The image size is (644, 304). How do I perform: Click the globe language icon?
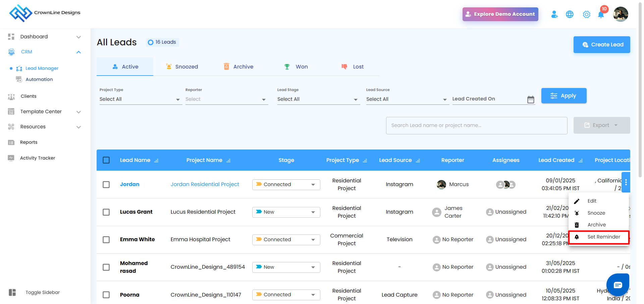570,14
